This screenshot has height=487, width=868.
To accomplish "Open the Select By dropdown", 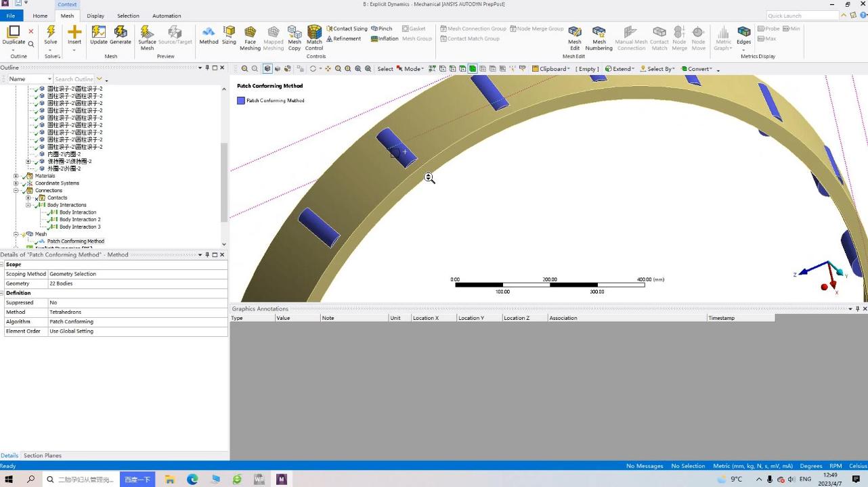I will (657, 69).
